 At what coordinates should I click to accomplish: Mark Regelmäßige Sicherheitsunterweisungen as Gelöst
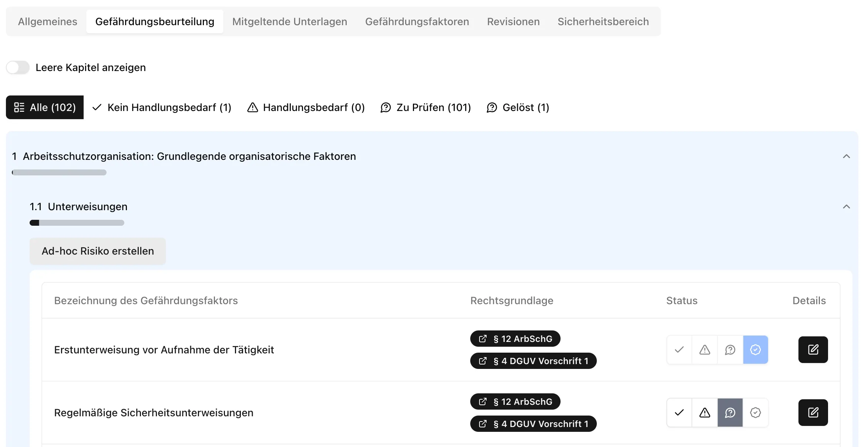755,412
